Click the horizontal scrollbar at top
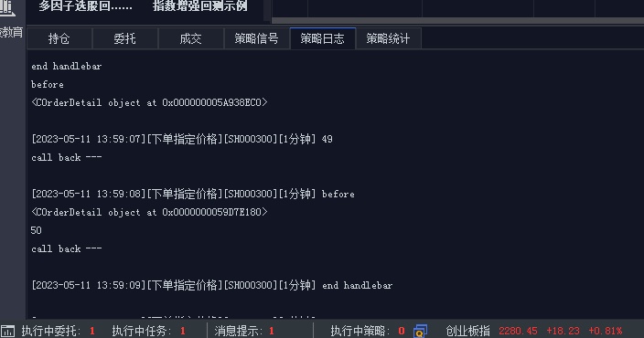 [457, 20]
